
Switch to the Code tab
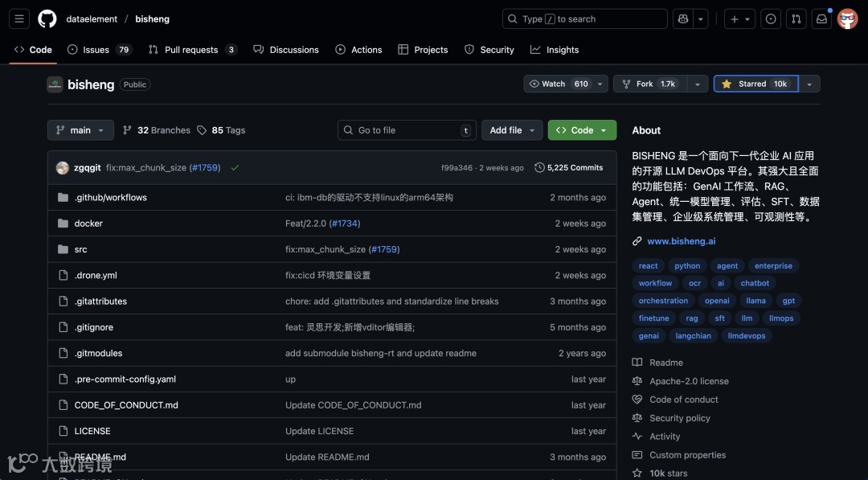(x=33, y=50)
